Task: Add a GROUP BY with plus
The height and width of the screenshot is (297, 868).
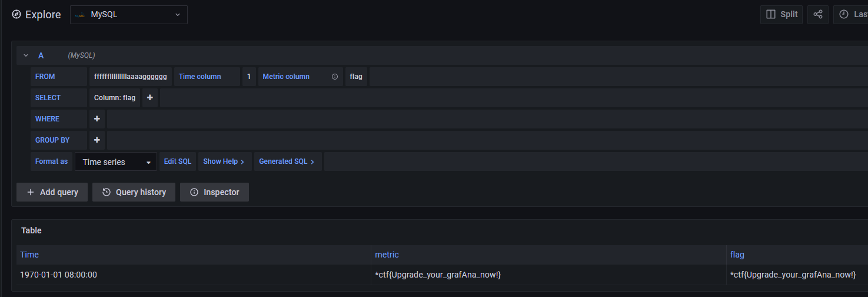Action: pyautogui.click(x=97, y=140)
